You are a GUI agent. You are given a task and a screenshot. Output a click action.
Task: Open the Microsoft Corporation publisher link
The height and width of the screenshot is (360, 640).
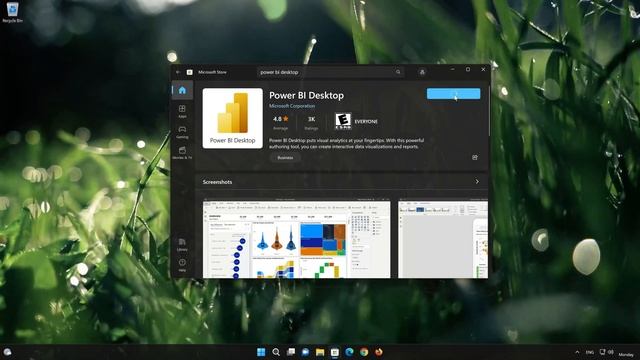click(292, 106)
